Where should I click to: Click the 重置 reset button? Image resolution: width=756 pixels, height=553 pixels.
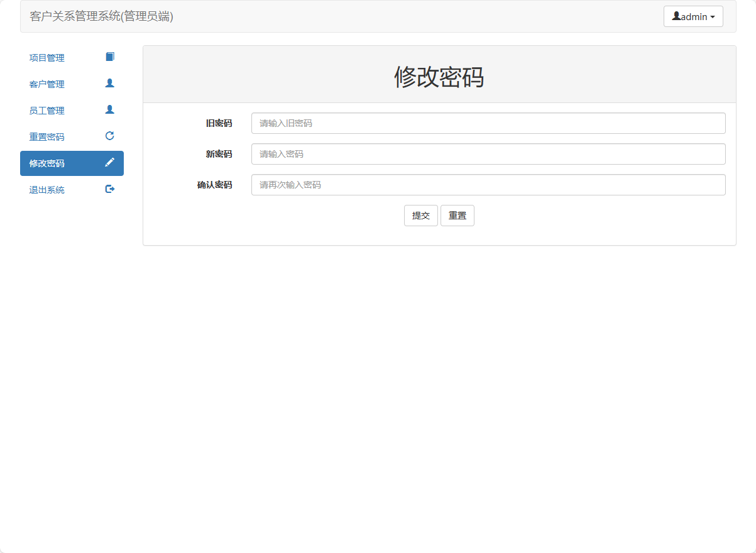[457, 215]
